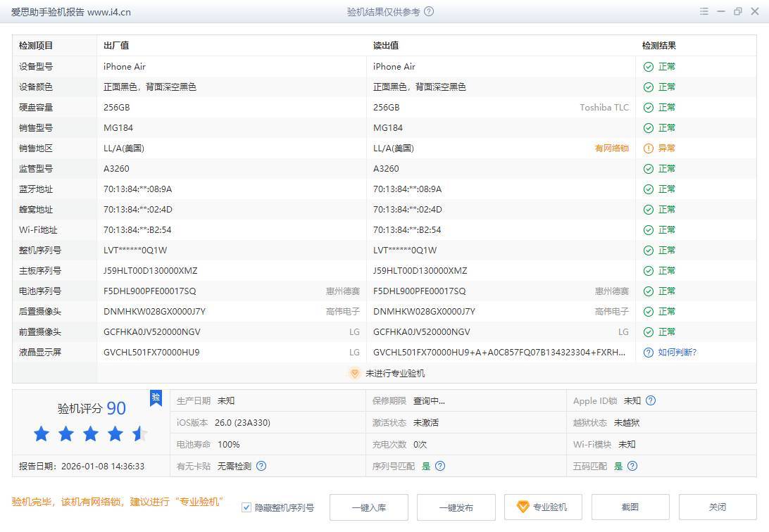This screenshot has width=769, height=532.
Task: Click the orange 有网络锁 label
Action: tap(611, 148)
